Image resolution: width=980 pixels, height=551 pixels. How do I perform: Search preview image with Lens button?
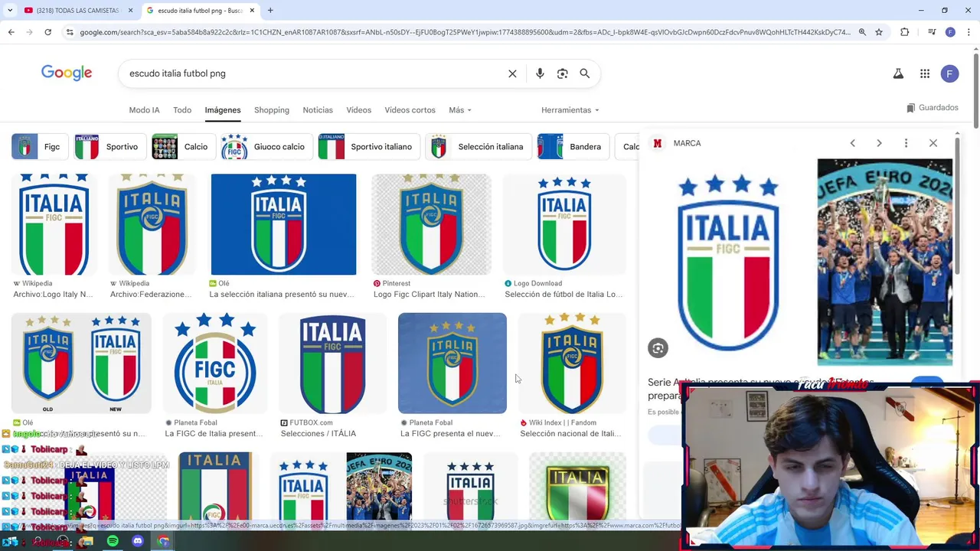[x=658, y=348]
